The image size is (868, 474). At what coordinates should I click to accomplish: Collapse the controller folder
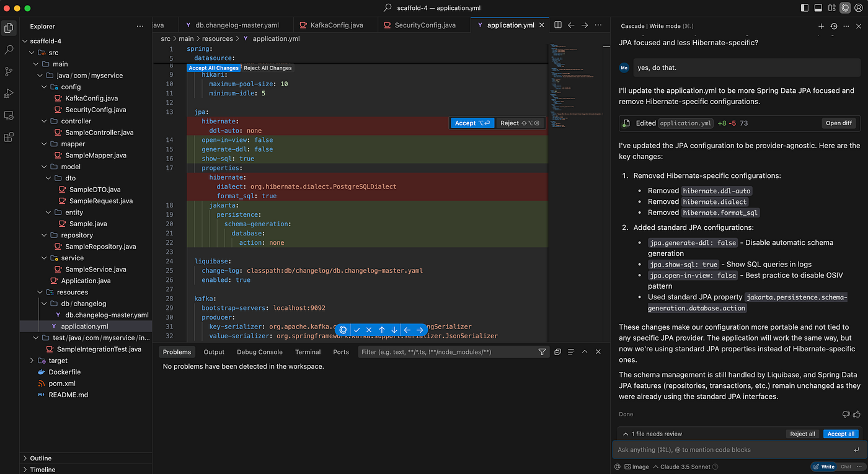tap(45, 121)
